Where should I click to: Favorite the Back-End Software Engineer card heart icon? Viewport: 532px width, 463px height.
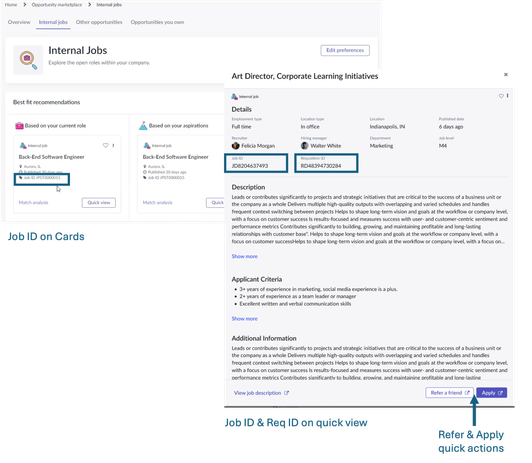pyautogui.click(x=106, y=146)
